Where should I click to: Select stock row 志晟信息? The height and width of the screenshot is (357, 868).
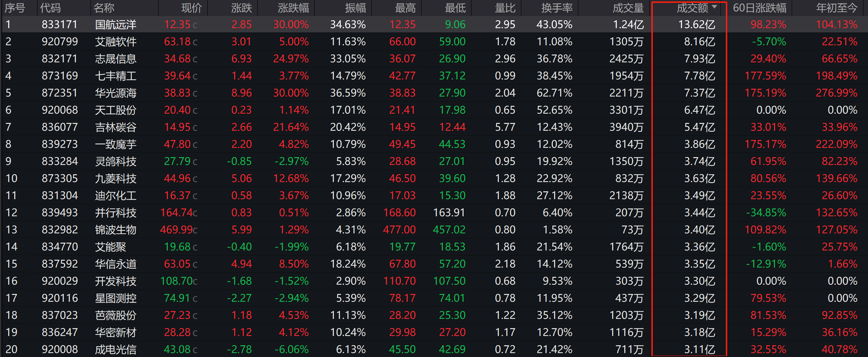tap(434, 59)
